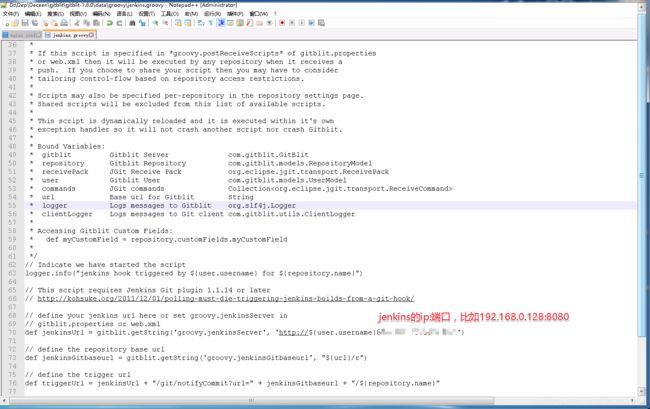Open the 编码(N) menu

click(101, 14)
